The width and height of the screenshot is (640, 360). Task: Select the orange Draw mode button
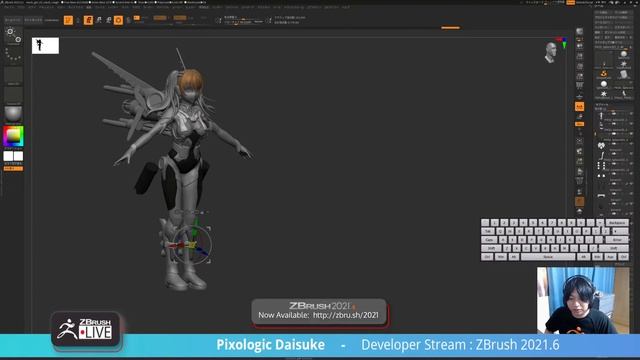pyautogui.click(x=88, y=20)
